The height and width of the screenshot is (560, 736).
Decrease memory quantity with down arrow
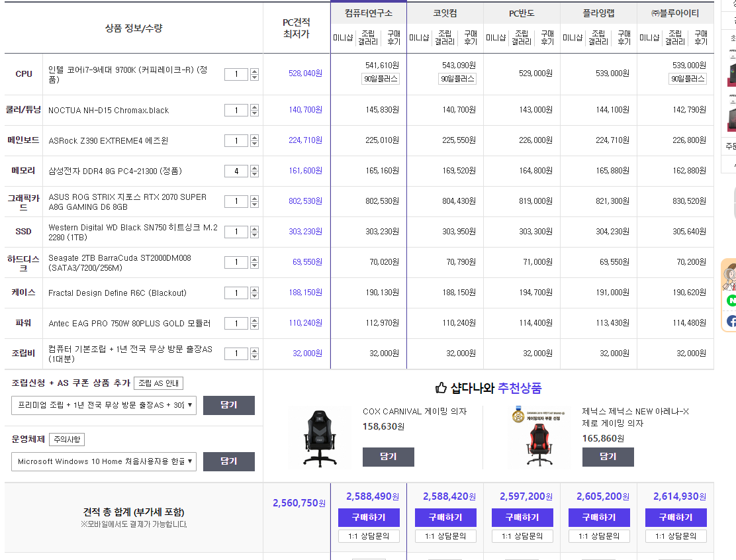pyautogui.click(x=255, y=174)
